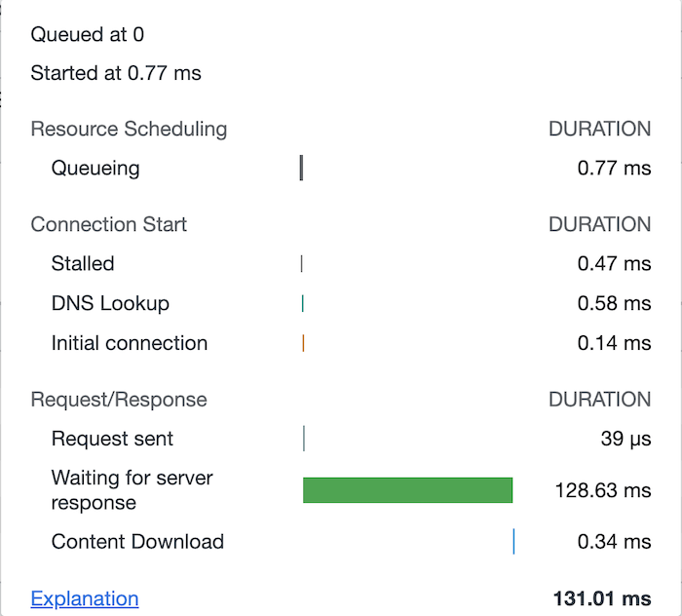This screenshot has height=616, width=682.
Task: Click the Connection Start section header
Action: (x=109, y=224)
